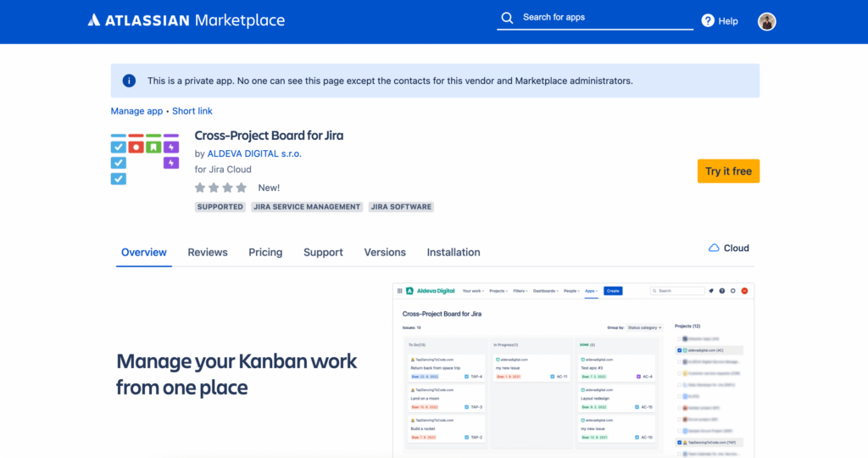Click "Manage your Kanban work" headline
The width and height of the screenshot is (868, 458).
[236, 374]
